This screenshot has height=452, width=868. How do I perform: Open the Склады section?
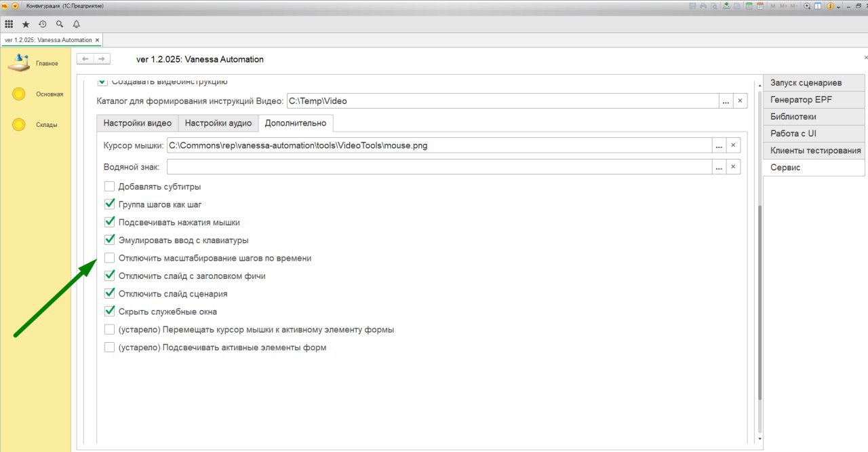coord(35,124)
